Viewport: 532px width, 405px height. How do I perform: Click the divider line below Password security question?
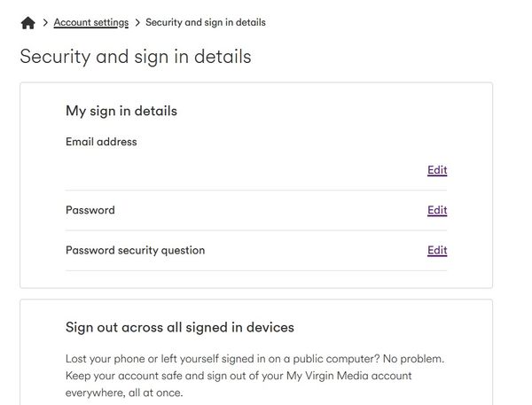tap(256, 270)
